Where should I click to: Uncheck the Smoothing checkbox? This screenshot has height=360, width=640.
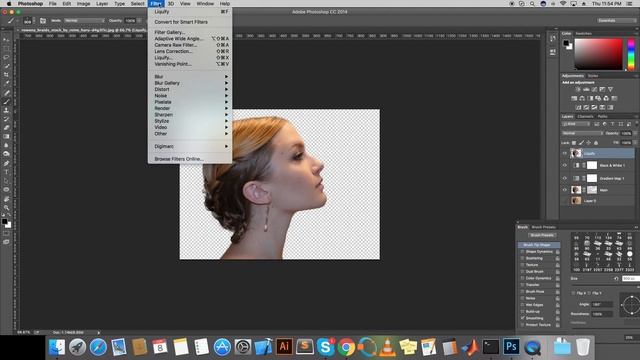pos(522,318)
